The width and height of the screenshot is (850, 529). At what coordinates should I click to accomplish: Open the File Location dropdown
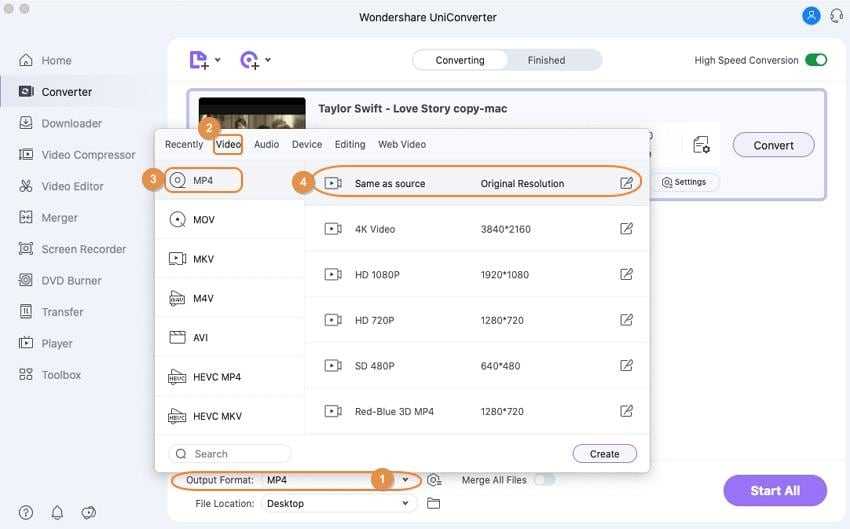point(405,504)
